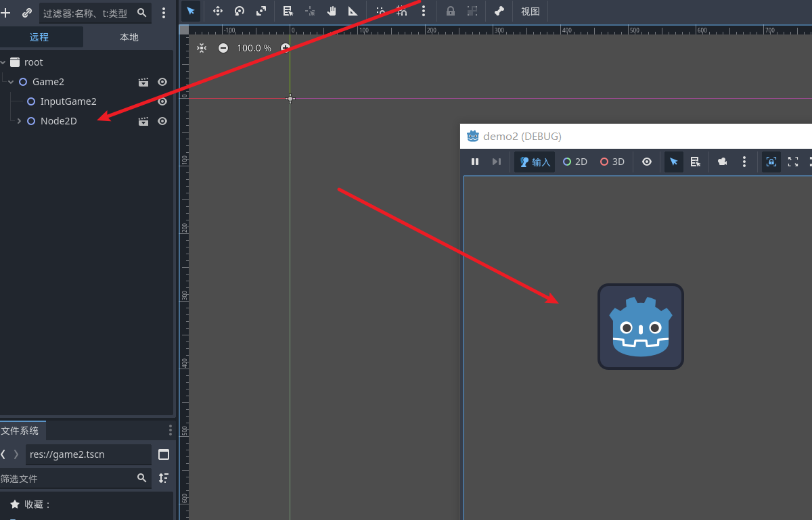Open file sort options icon

click(164, 478)
